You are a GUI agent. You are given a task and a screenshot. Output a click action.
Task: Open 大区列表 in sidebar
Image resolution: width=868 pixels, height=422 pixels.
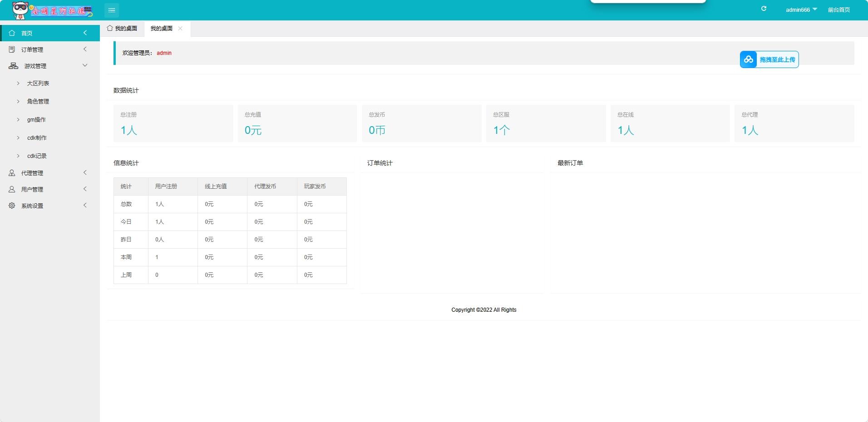[38, 83]
